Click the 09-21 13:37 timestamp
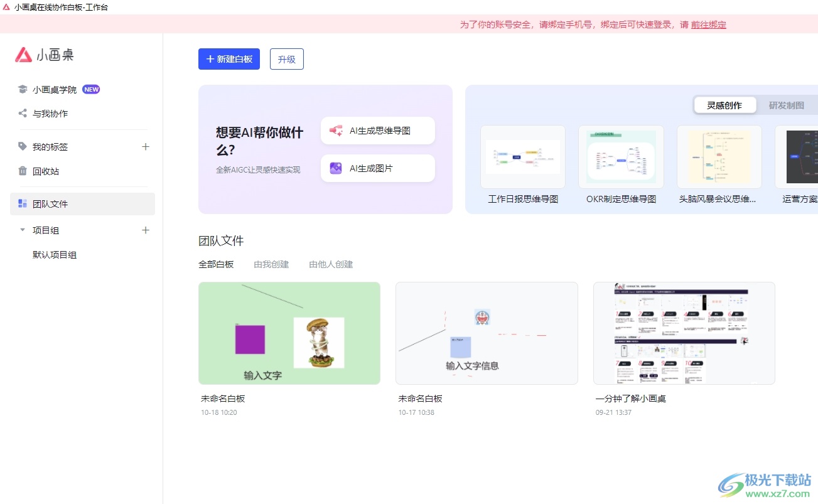The image size is (818, 504). pyautogui.click(x=613, y=412)
